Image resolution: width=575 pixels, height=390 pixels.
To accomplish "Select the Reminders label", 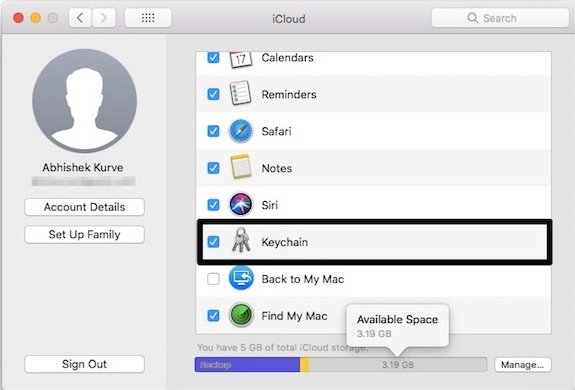I will [289, 95].
